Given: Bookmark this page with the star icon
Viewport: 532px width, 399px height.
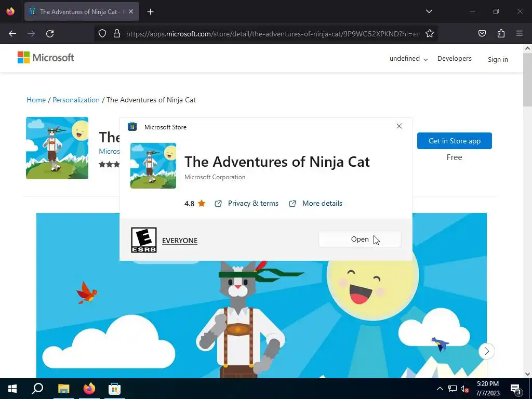Looking at the screenshot, I should point(430,34).
